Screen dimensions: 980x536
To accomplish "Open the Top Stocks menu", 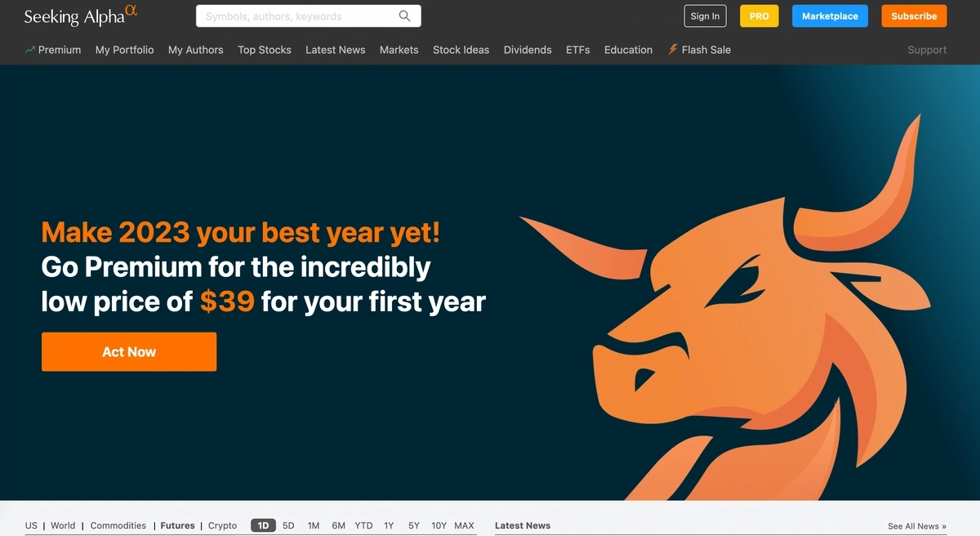I will [x=265, y=50].
